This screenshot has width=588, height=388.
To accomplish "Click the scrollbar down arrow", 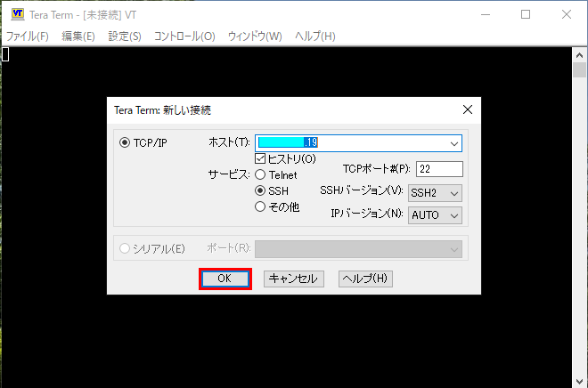I will [579, 381].
